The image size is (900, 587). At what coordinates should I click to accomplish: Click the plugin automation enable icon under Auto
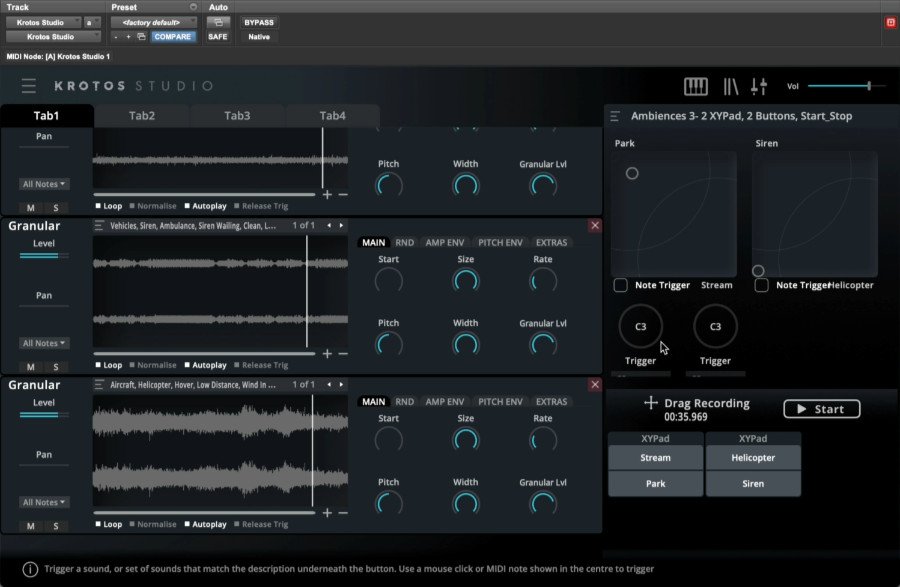(x=218, y=22)
